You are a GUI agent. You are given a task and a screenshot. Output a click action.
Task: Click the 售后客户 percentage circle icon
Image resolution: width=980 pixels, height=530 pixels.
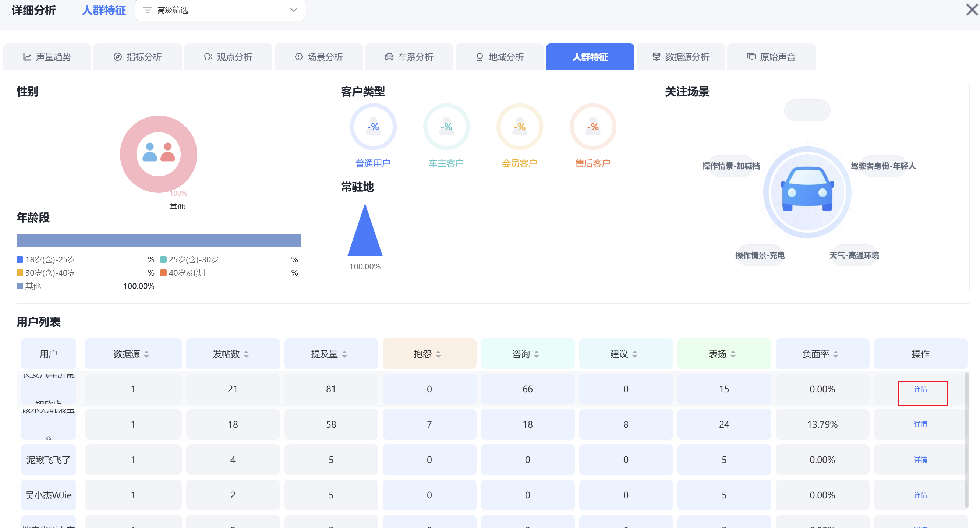[x=592, y=127]
